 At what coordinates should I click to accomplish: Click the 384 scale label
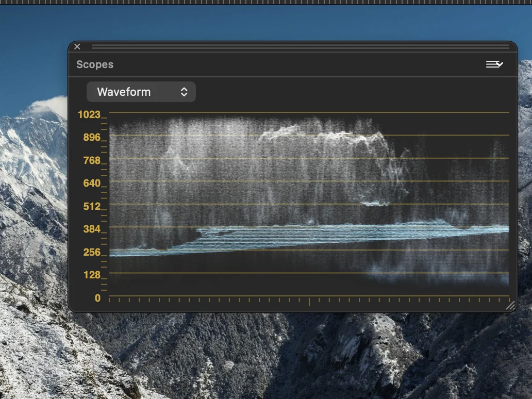click(x=92, y=229)
